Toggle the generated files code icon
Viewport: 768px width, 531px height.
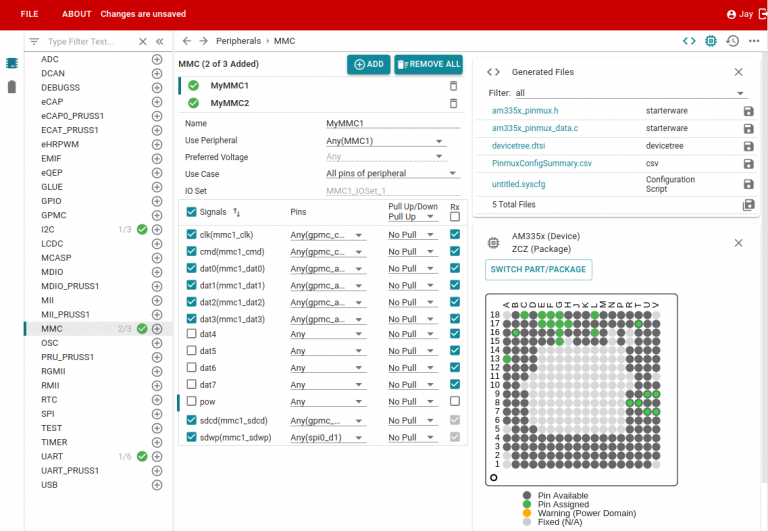(x=689, y=41)
